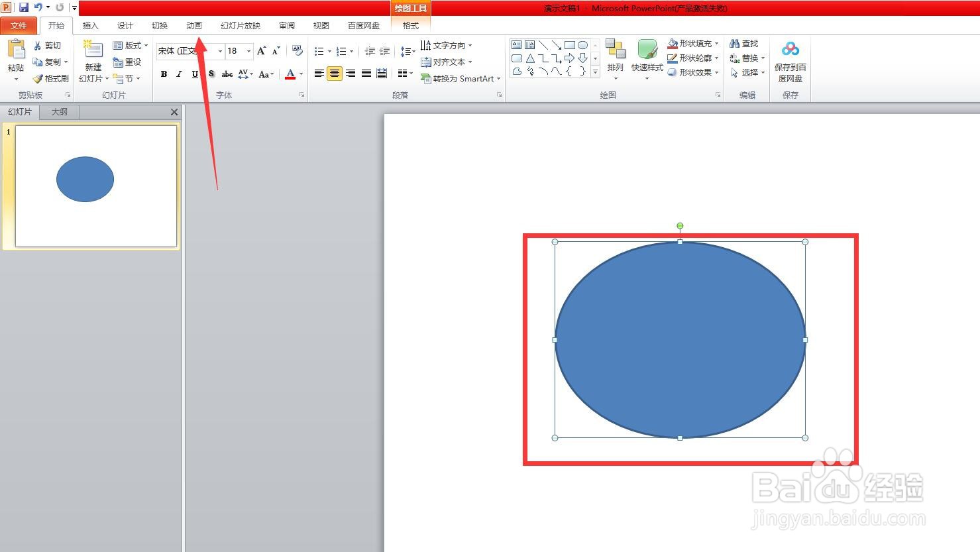
Task: Select the freeform scribble shape
Action: pos(530,72)
